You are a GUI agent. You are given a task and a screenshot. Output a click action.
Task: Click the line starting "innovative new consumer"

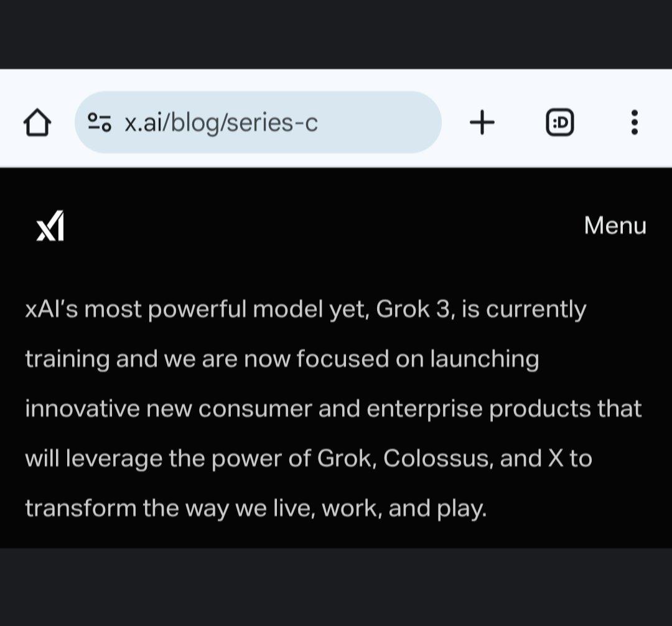[334, 409]
